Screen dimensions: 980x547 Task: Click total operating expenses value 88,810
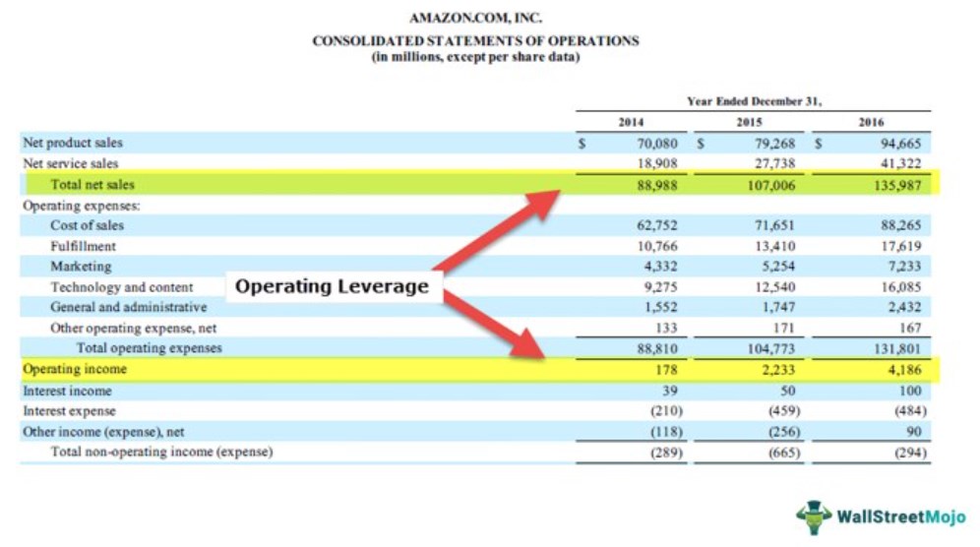pos(657,349)
